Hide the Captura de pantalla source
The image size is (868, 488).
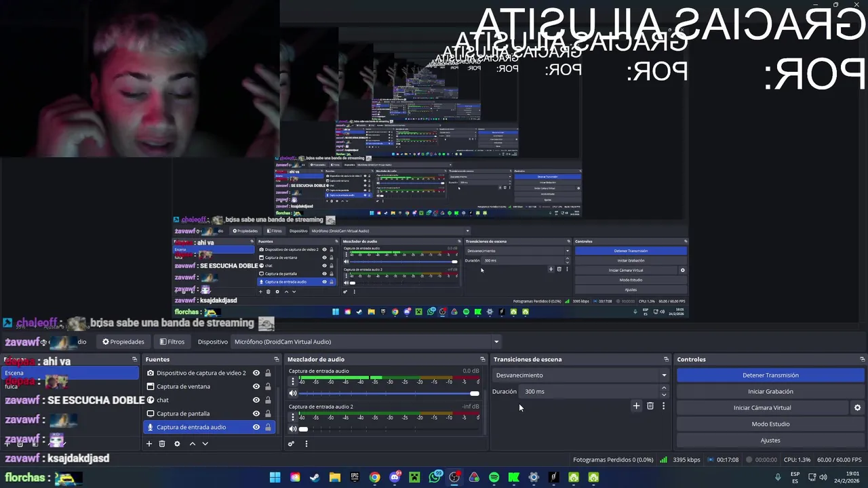(256, 413)
